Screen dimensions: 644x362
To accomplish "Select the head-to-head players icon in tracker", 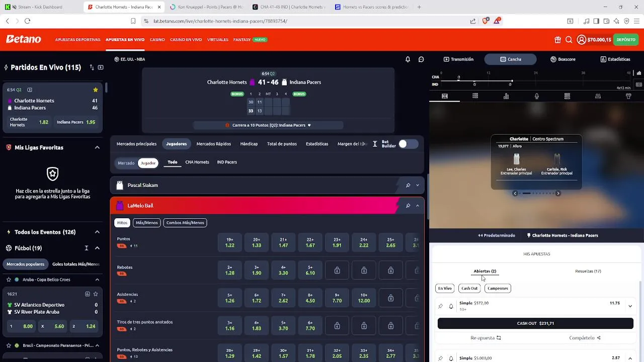I will point(598,96).
